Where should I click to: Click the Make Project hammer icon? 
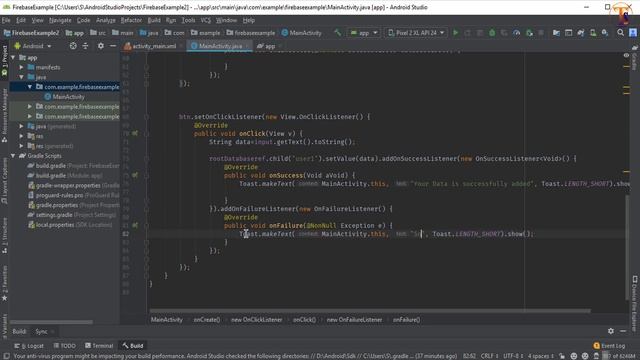338,33
